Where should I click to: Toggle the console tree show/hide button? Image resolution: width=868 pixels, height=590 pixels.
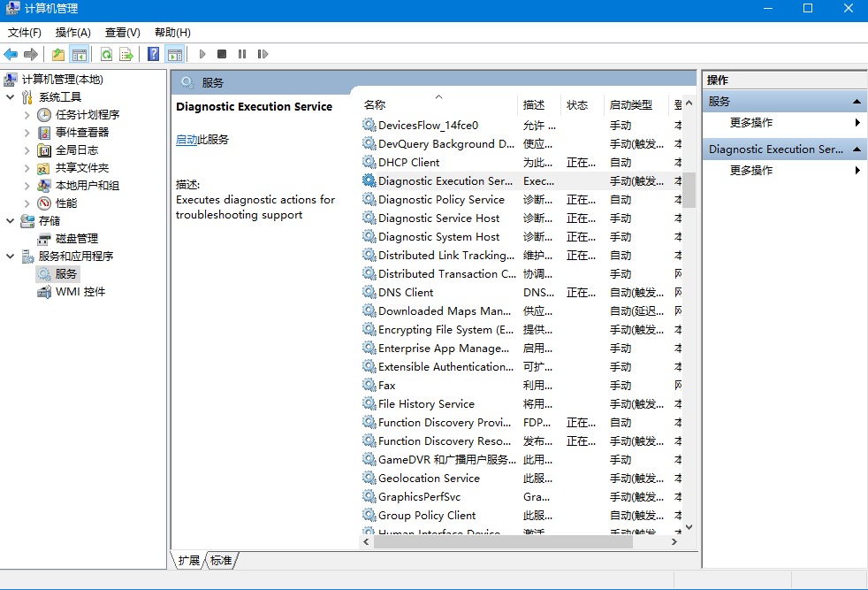tap(80, 55)
